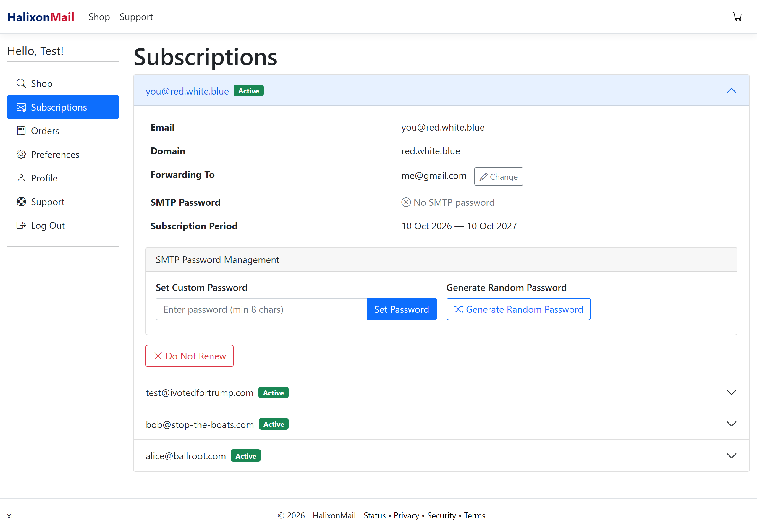The image size is (757, 532).
Task: Click the you@red.white.blue header link
Action: (187, 91)
